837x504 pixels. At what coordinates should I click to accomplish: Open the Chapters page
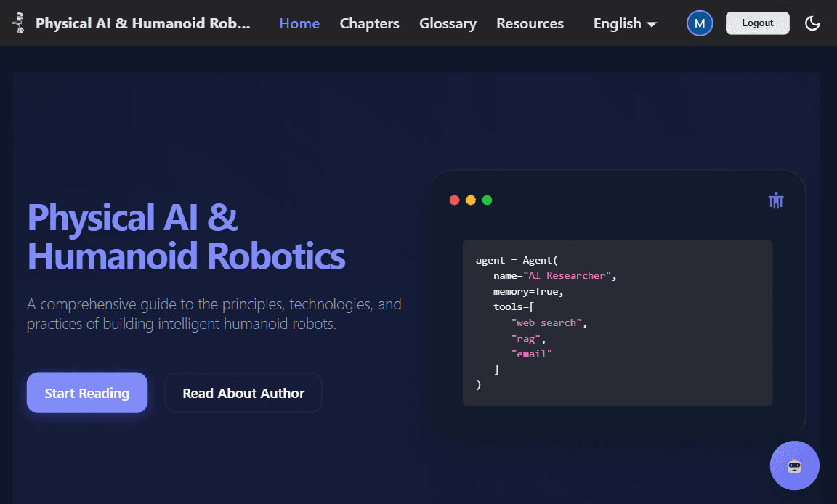coord(369,23)
